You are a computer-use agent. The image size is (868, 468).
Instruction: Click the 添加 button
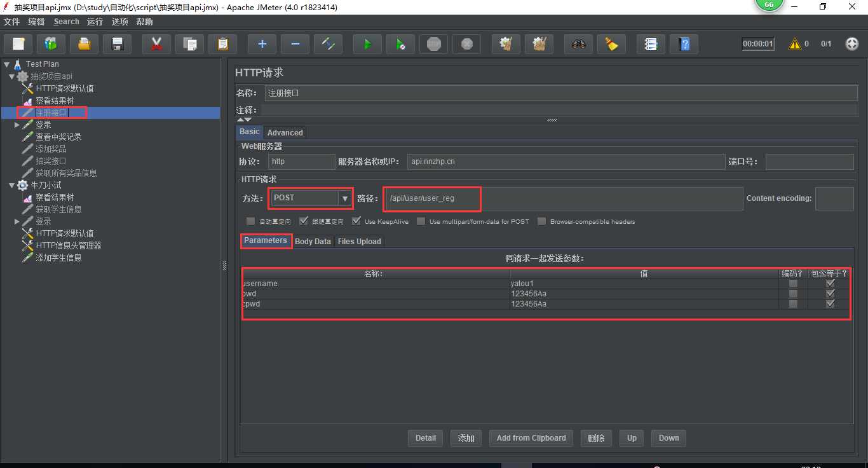coord(466,438)
